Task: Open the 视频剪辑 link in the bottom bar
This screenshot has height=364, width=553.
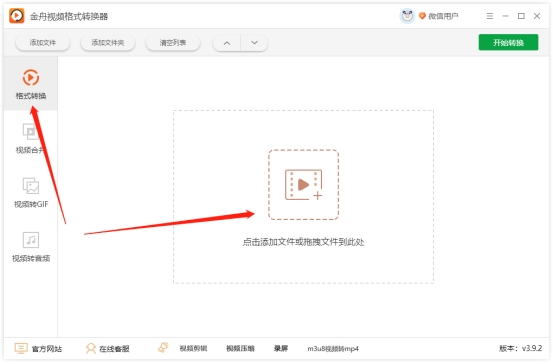Action: [193, 348]
